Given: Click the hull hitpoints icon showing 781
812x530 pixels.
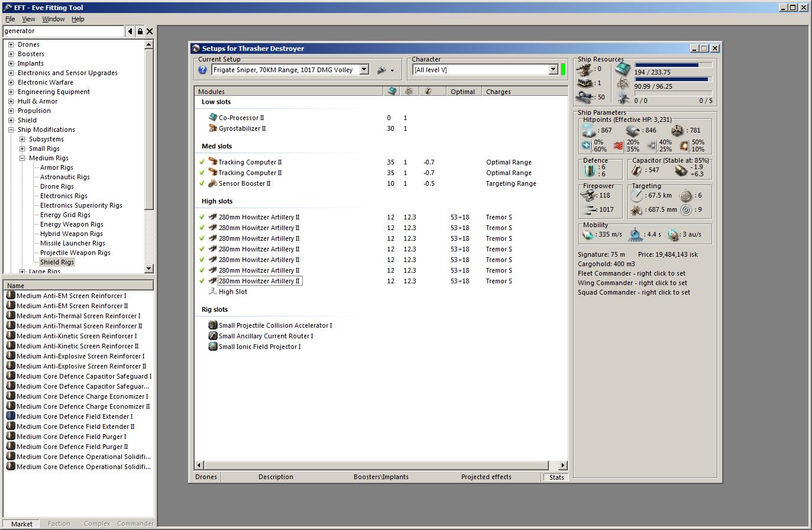Looking at the screenshot, I should 678,130.
